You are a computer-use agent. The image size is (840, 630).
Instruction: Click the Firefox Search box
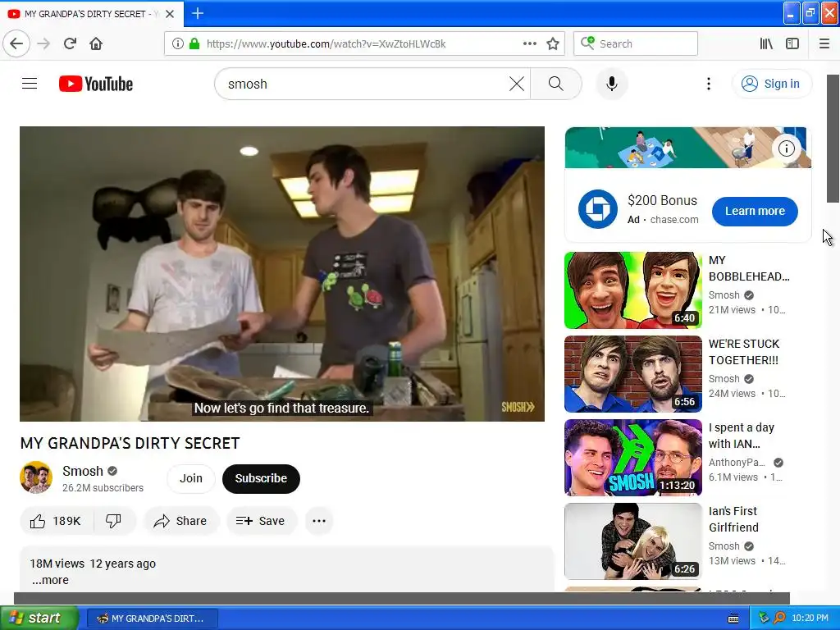pos(636,43)
